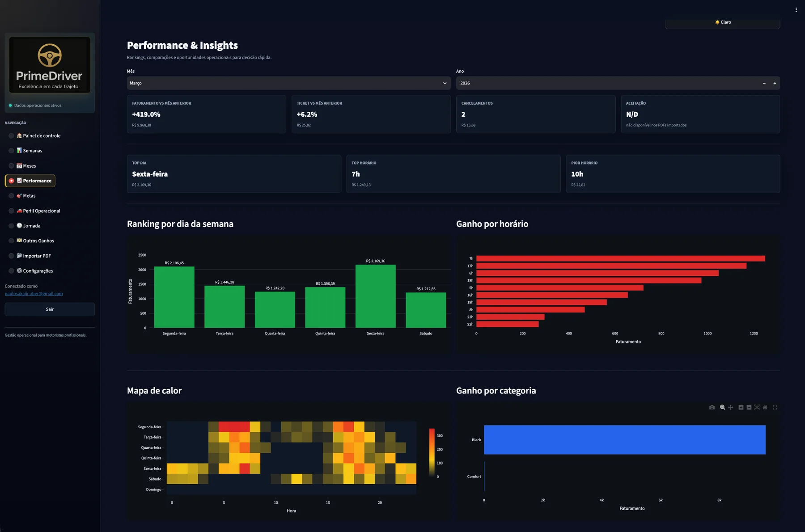Select the pan tool in the category chart toolbar
This screenshot has width=805, height=532.
click(731, 407)
